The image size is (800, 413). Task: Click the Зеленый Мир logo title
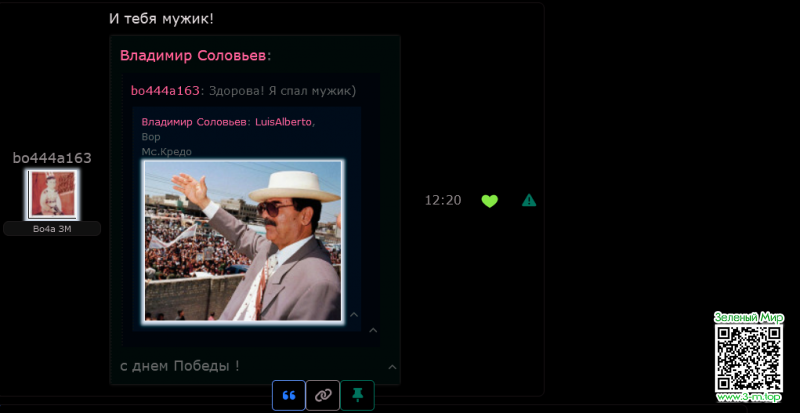click(x=749, y=317)
